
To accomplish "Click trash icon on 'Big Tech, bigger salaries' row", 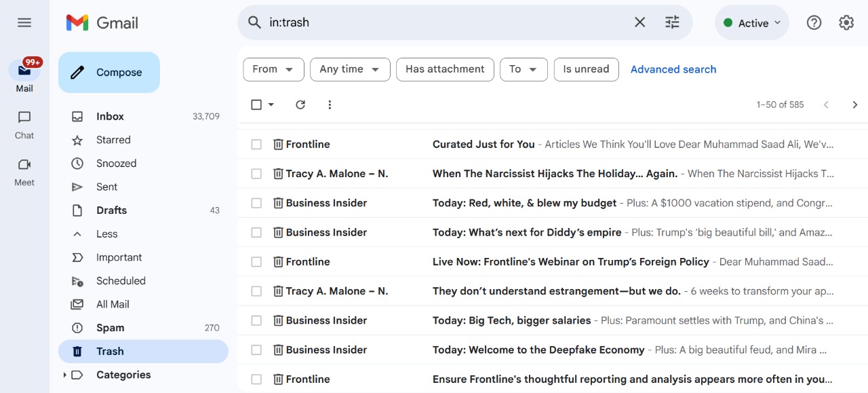I will [x=278, y=320].
